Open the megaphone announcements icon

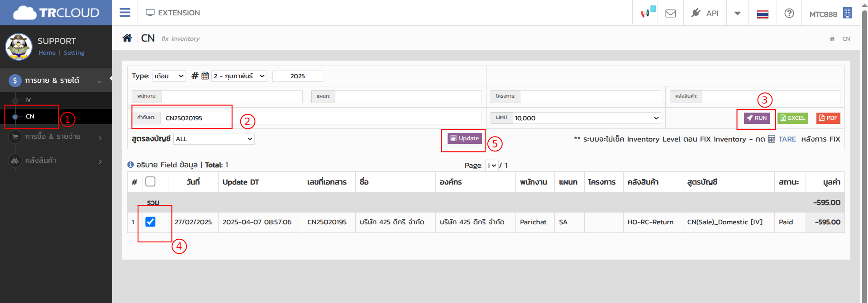point(645,13)
